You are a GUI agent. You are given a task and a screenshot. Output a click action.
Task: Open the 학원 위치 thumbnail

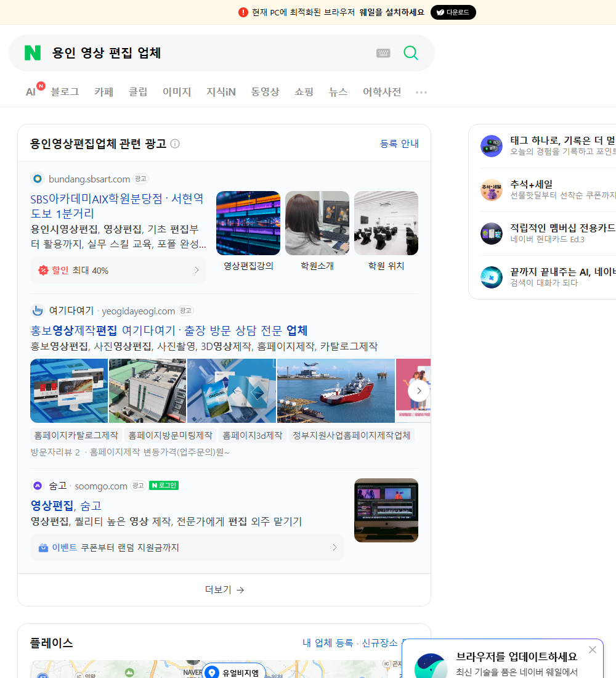(386, 223)
